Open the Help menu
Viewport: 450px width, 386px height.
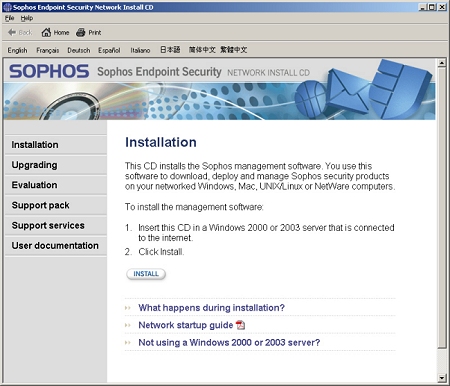click(x=27, y=18)
